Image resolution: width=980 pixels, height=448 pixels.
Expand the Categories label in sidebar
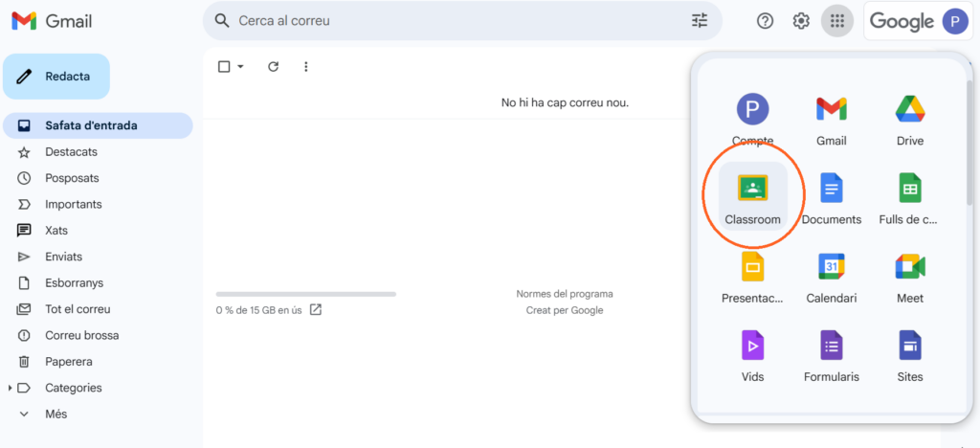11,388
